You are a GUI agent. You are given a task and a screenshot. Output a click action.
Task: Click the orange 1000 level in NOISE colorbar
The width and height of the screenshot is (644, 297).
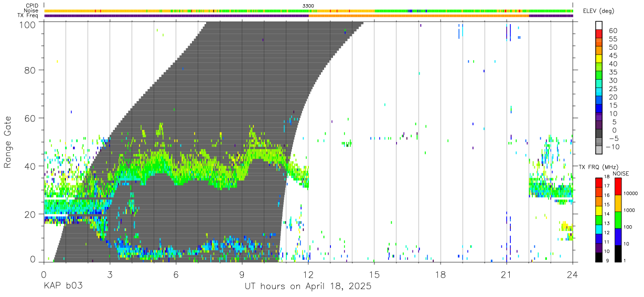pyautogui.click(x=618, y=203)
